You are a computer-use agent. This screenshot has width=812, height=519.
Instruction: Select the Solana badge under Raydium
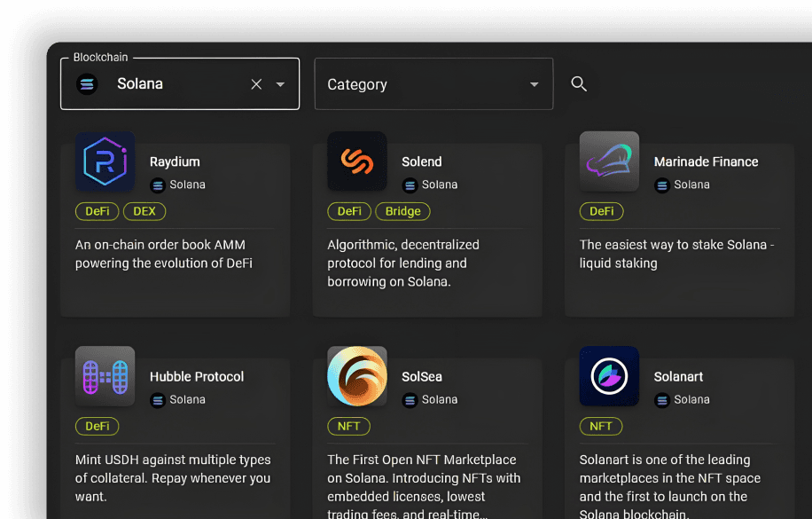[x=177, y=185]
